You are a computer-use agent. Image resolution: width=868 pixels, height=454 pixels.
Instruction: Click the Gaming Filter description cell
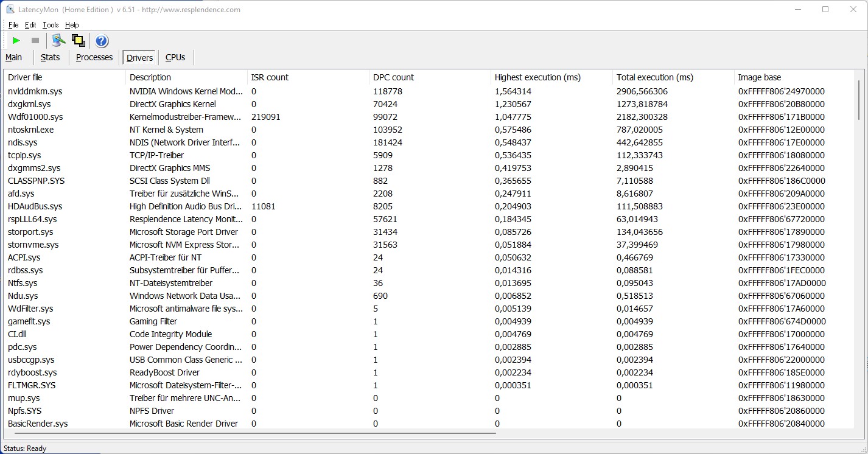[153, 321]
